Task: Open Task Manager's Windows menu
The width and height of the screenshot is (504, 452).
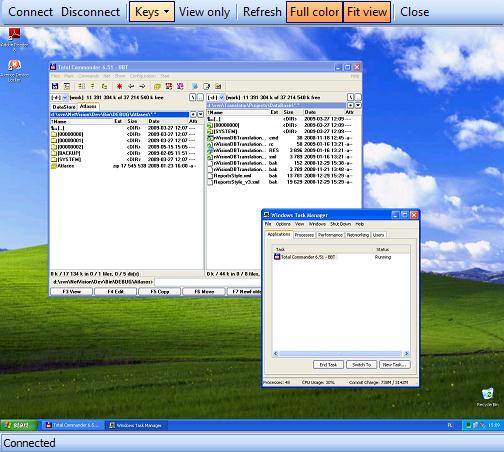Action: click(317, 224)
